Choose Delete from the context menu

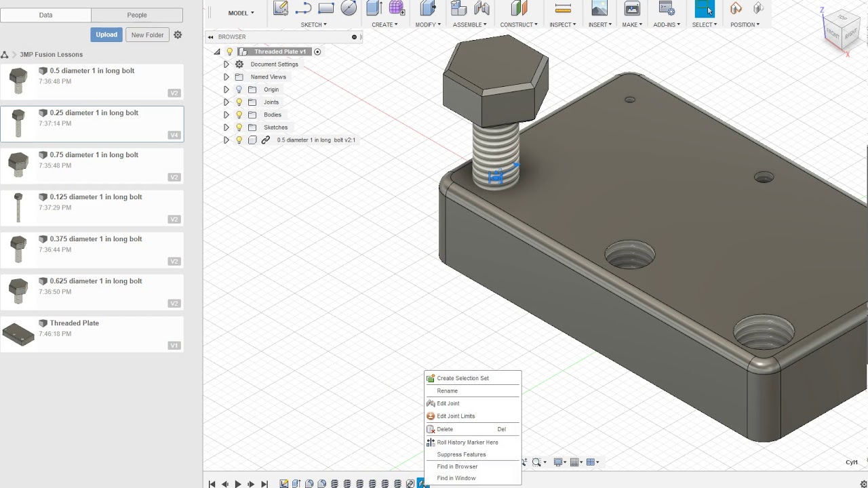473,429
